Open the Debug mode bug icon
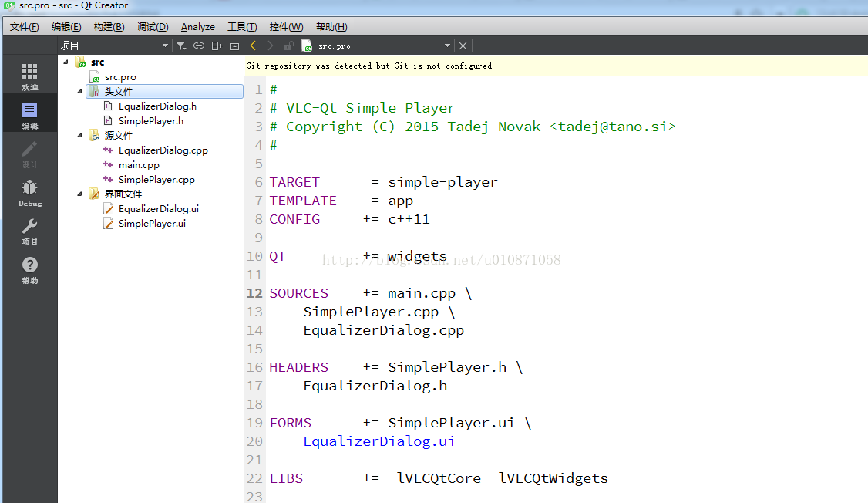 click(29, 187)
